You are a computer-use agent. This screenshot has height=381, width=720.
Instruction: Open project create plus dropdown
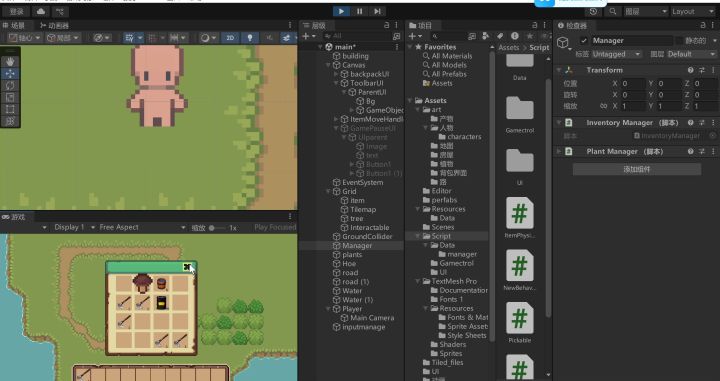pyautogui.click(x=415, y=36)
